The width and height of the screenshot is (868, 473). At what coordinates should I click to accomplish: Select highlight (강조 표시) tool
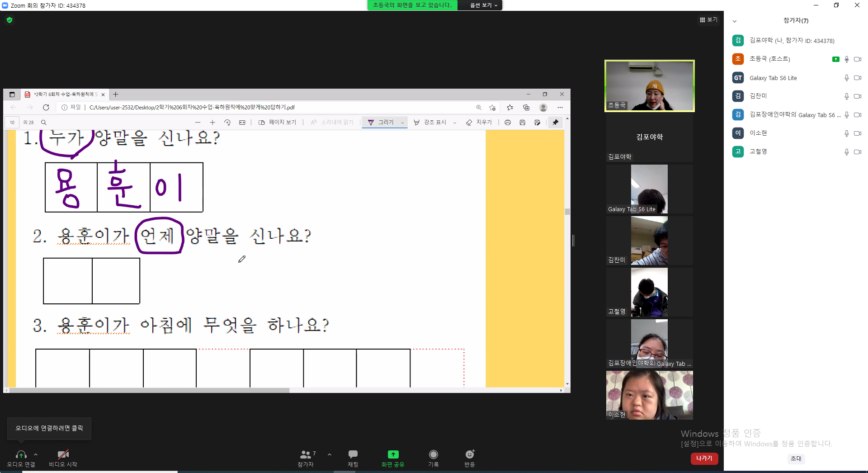click(430, 123)
